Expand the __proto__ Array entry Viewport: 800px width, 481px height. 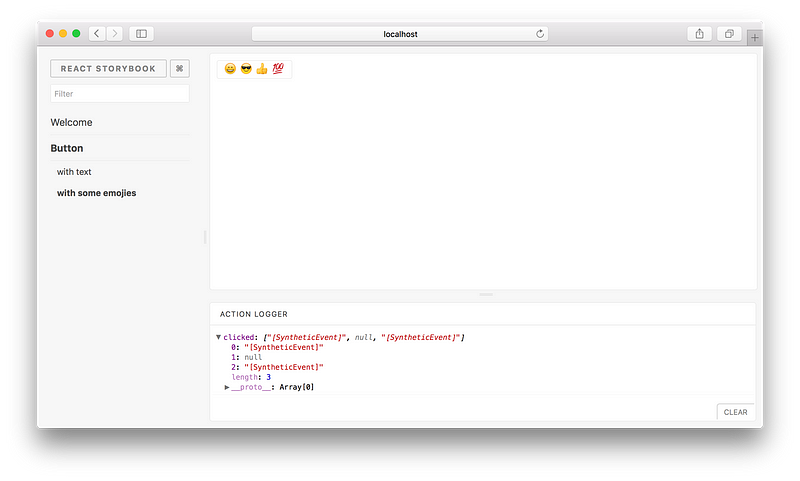[227, 387]
